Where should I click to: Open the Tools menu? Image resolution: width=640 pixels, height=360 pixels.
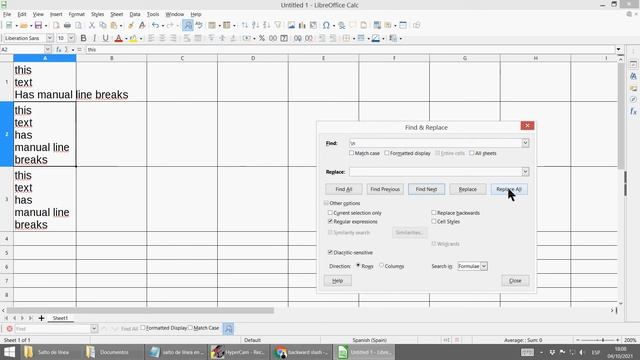[x=153, y=14]
